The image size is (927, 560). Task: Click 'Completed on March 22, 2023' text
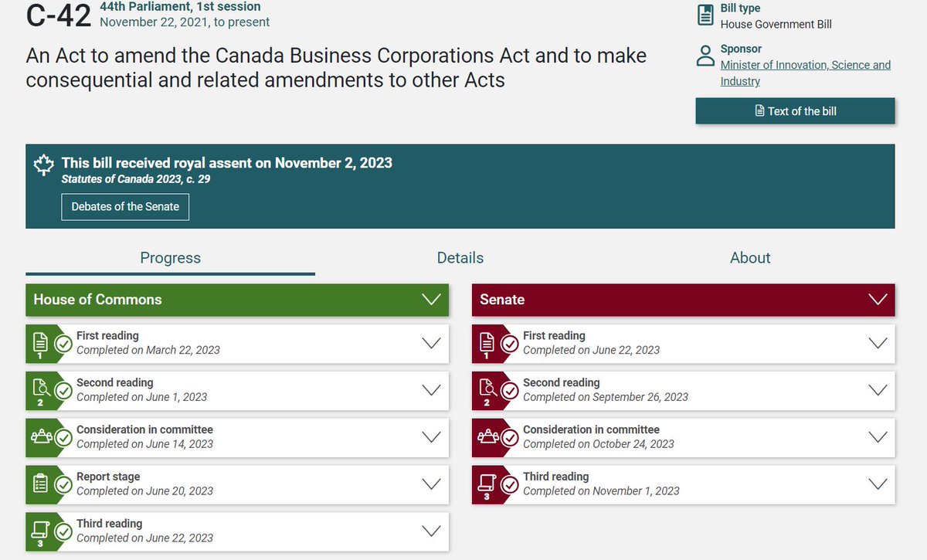pyautogui.click(x=148, y=350)
